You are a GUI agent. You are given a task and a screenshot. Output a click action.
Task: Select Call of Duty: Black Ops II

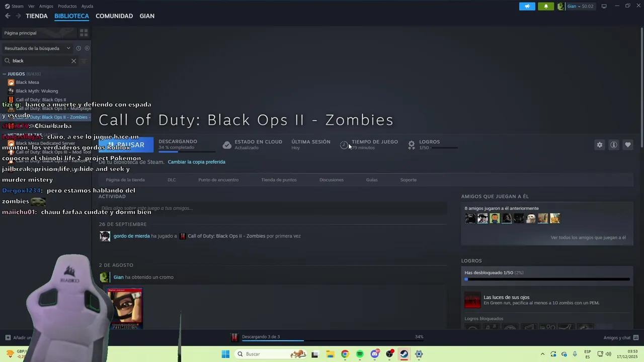[x=41, y=100]
